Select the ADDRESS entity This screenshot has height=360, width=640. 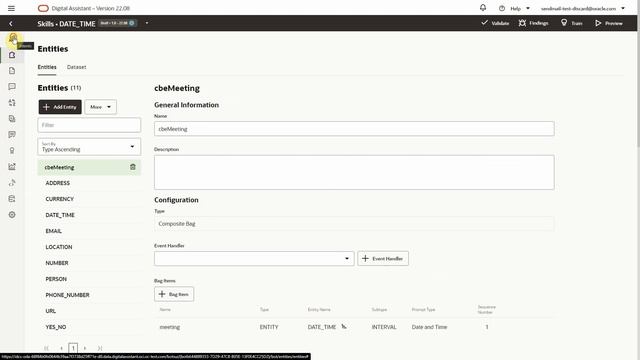89,183
